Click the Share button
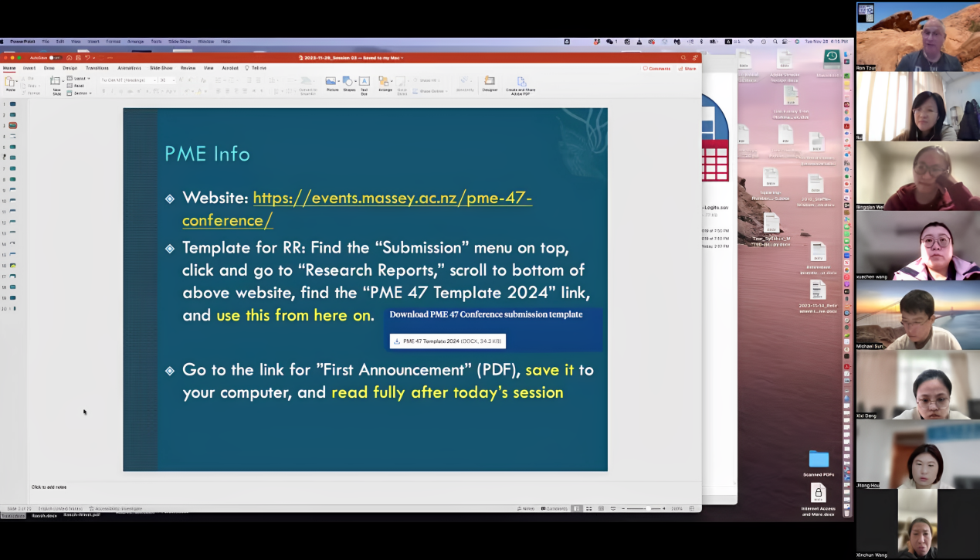This screenshot has height=560, width=980. pos(687,69)
